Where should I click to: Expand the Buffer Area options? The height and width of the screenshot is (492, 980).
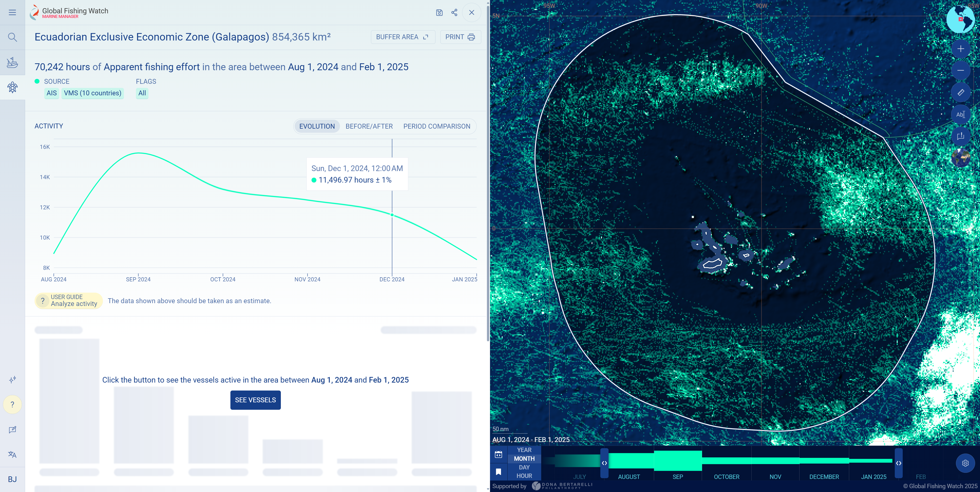tap(403, 37)
